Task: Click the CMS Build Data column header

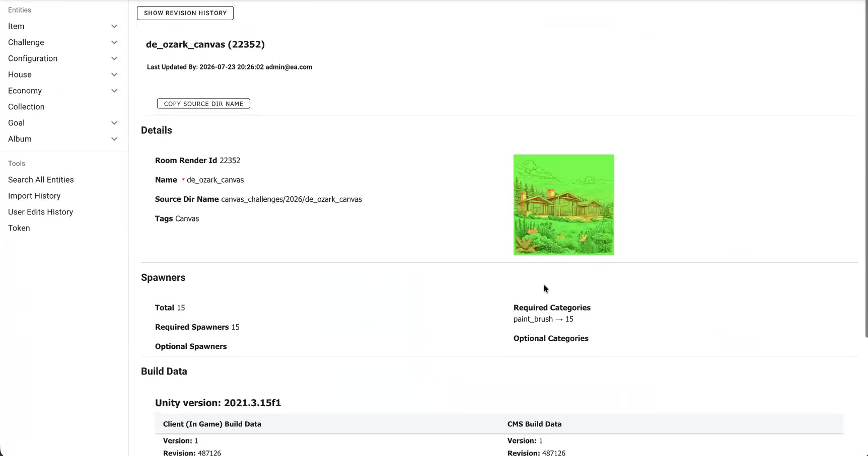Action: click(x=535, y=424)
